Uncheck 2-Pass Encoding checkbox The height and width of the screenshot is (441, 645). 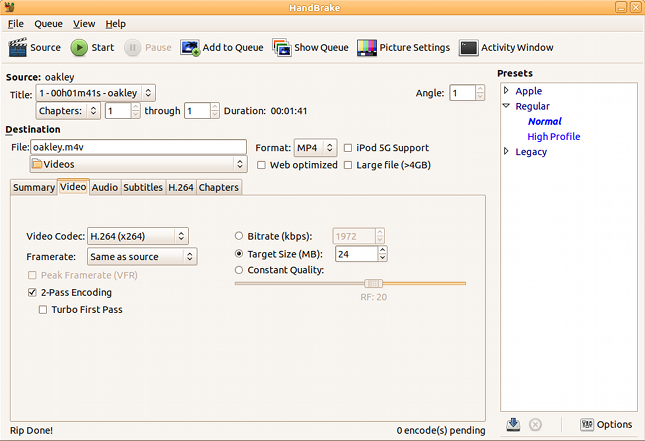[32, 292]
